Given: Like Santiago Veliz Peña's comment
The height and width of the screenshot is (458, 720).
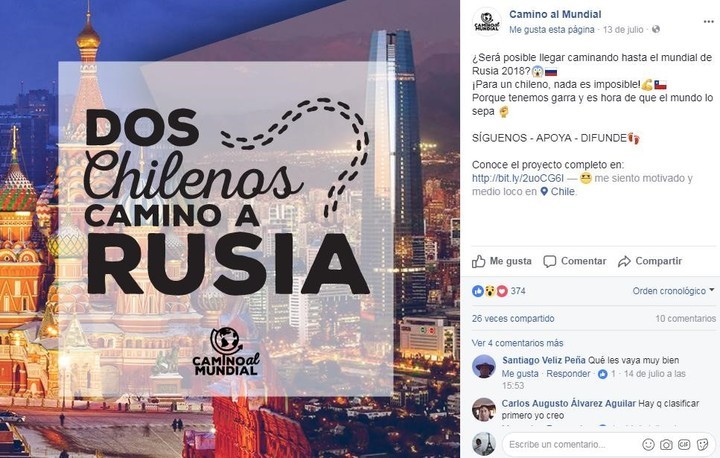Looking at the screenshot, I should coord(520,374).
